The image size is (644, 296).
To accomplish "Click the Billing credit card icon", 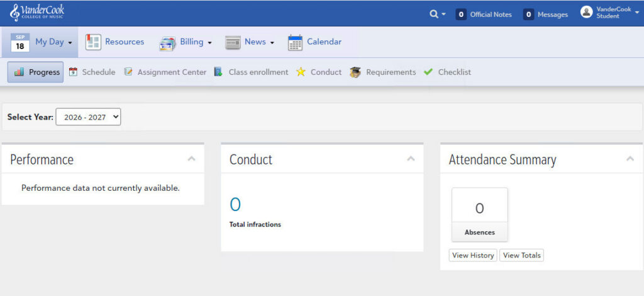I will (167, 43).
